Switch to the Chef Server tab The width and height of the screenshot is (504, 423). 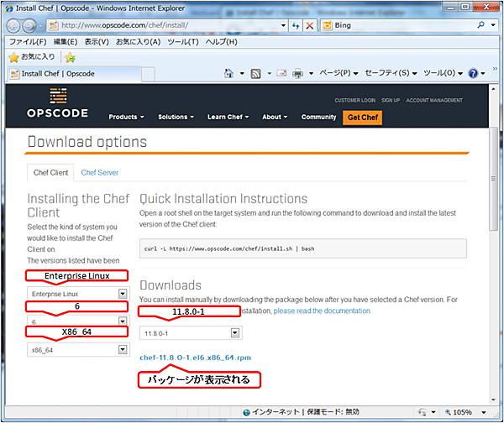[x=100, y=173]
